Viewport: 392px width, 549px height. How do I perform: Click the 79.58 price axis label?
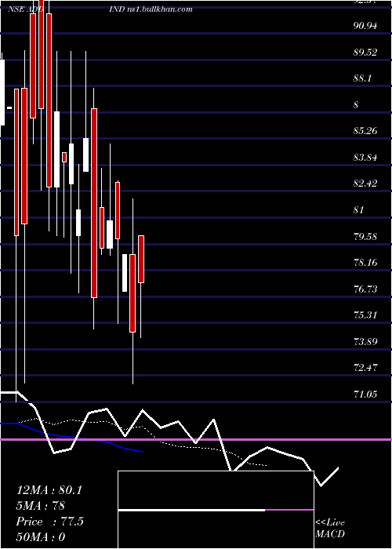pos(365,236)
